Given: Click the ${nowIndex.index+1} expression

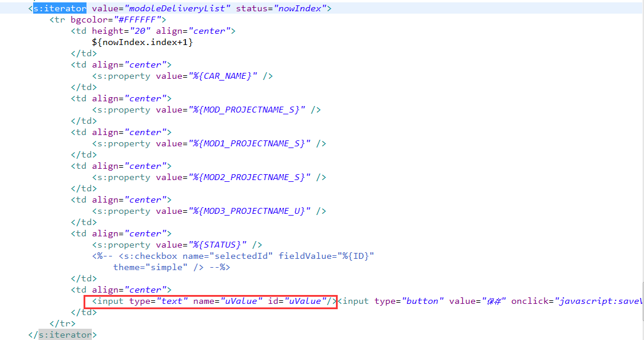Looking at the screenshot, I should pos(143,42).
